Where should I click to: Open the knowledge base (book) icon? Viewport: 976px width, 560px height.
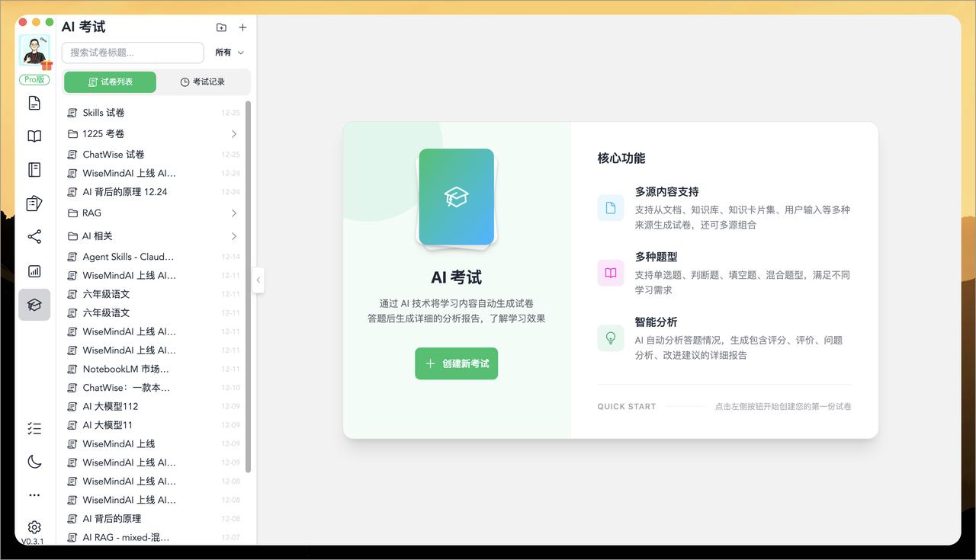coord(34,136)
